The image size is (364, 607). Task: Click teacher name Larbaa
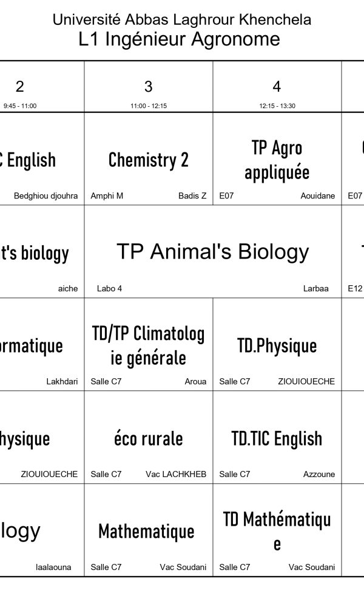tap(315, 289)
